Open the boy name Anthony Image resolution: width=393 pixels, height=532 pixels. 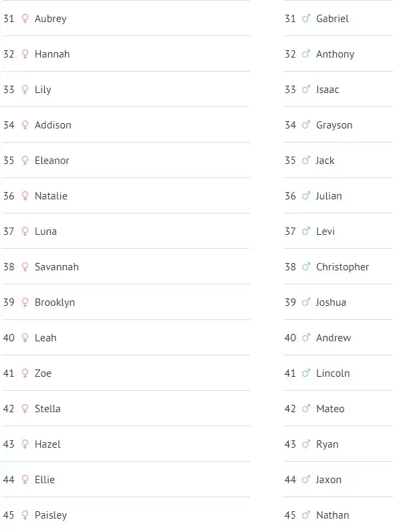(x=335, y=54)
